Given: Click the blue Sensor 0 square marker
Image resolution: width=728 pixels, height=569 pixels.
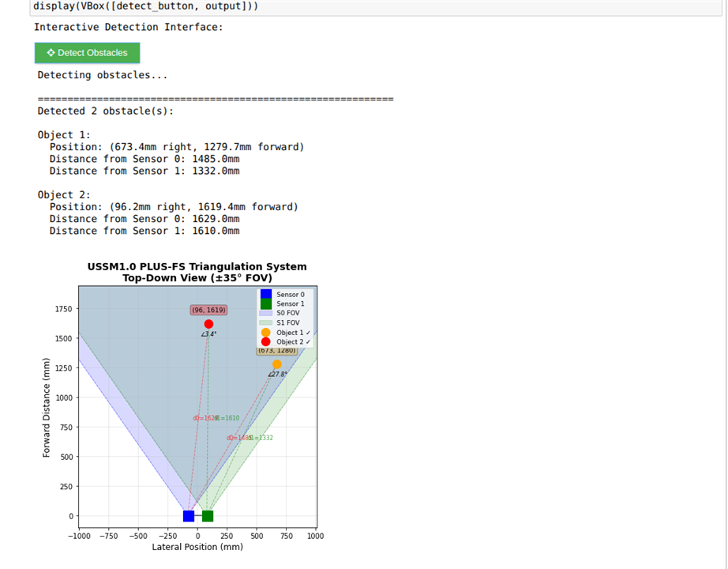Looking at the screenshot, I should point(189,516).
